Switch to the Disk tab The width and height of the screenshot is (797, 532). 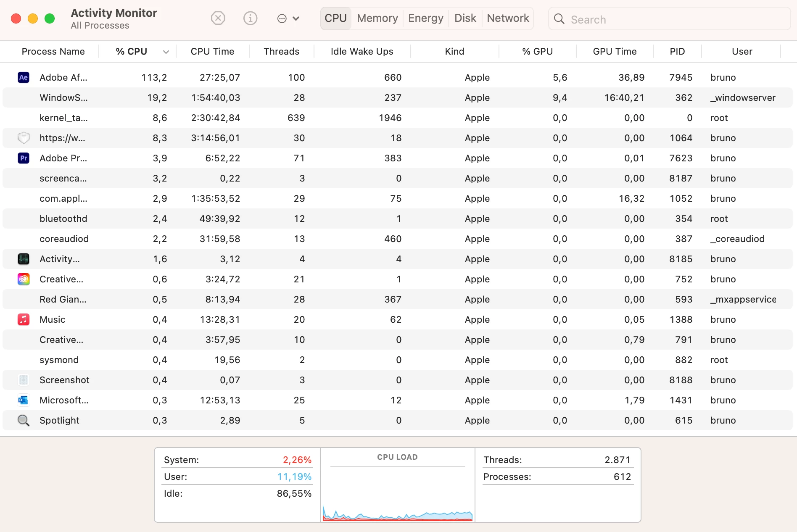(465, 18)
